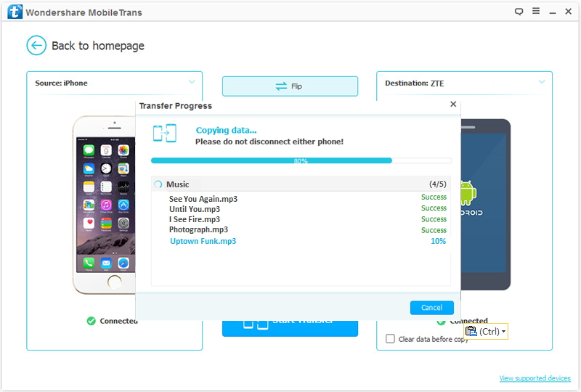581x392 pixels.
Task: Select See You Again.mp3 in list
Action: point(203,199)
